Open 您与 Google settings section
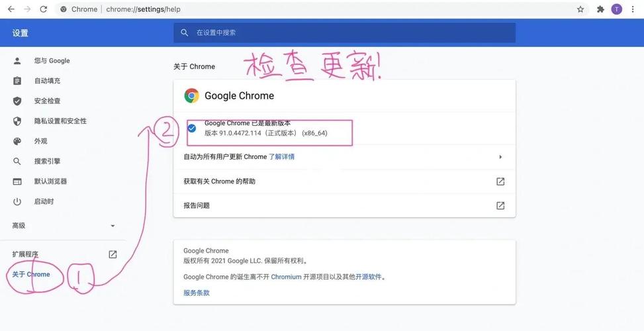The image size is (644, 331). pyautogui.click(x=52, y=61)
